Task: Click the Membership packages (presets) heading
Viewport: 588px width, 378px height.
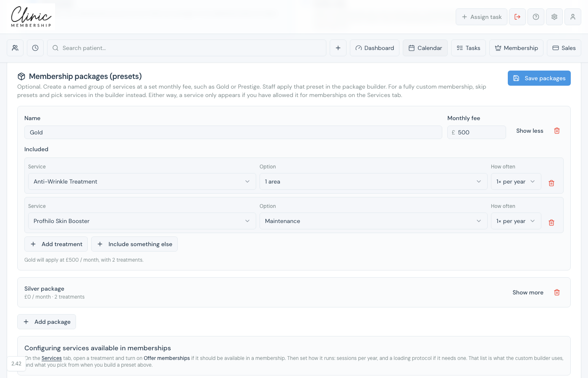Action: click(85, 76)
